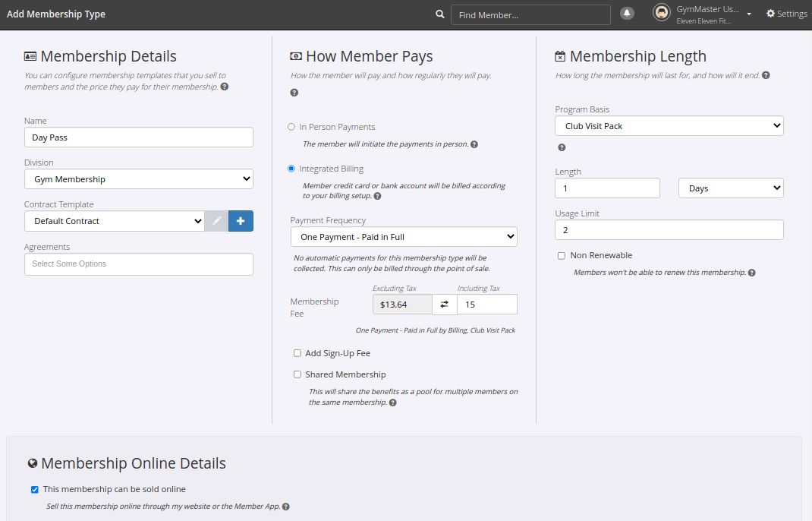Toggle 'This membership can be sold online' checkbox

pos(35,489)
